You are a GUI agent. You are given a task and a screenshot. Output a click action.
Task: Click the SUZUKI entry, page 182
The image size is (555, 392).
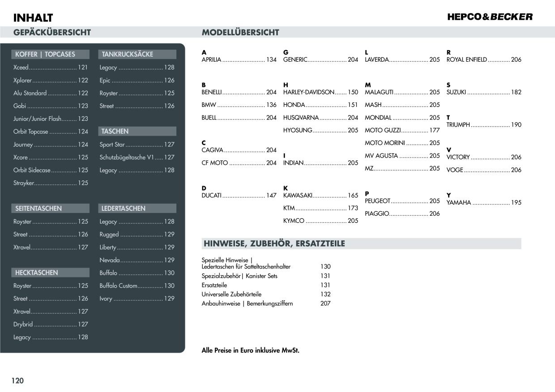[484, 92]
